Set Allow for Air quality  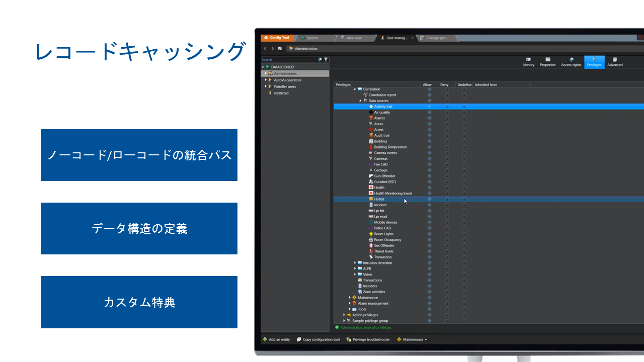tap(429, 112)
